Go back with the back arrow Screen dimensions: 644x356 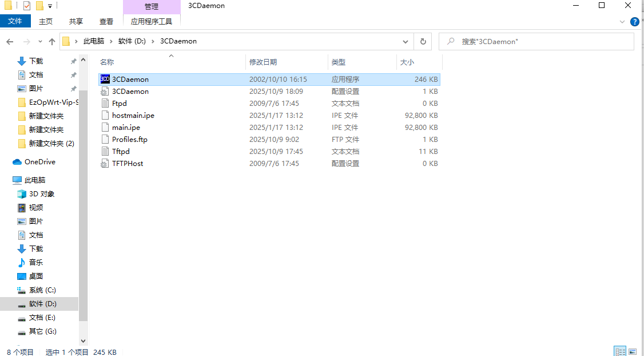10,42
